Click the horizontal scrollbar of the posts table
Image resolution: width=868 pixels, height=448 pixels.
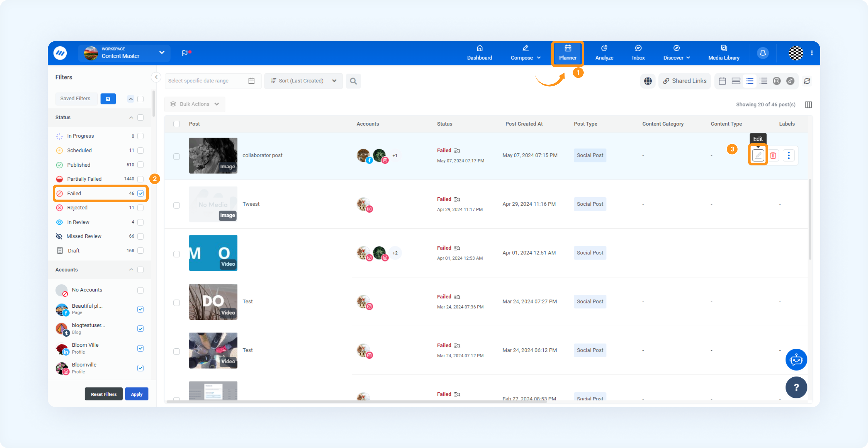[356, 402]
